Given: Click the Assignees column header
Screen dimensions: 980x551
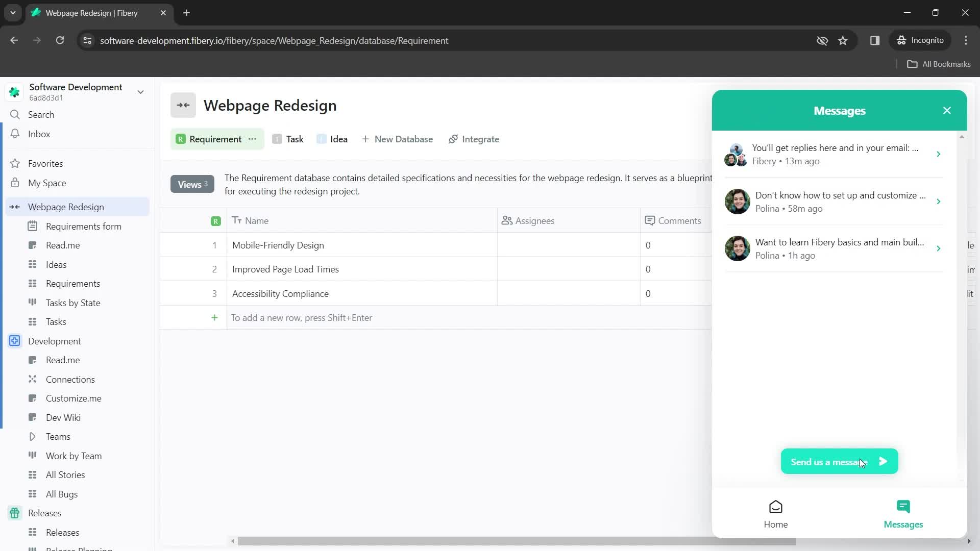Looking at the screenshot, I should click(569, 221).
